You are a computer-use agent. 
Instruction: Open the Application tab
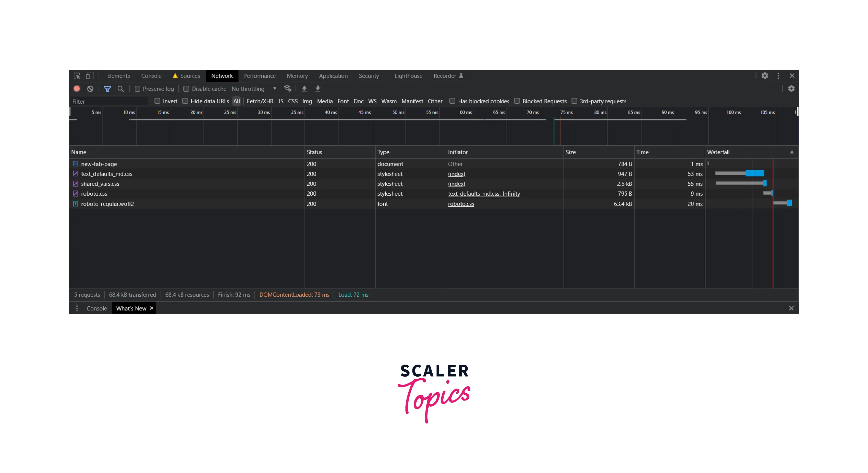click(333, 76)
